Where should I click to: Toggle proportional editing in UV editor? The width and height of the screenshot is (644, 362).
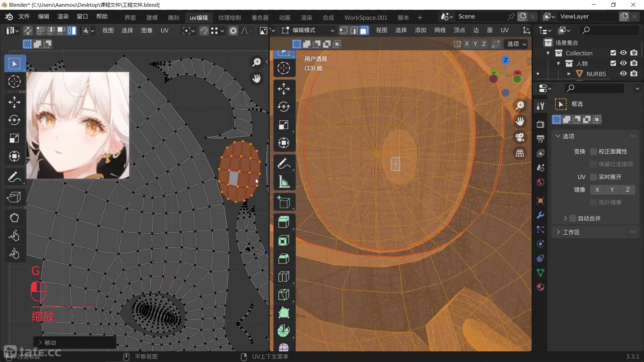tap(233, 31)
